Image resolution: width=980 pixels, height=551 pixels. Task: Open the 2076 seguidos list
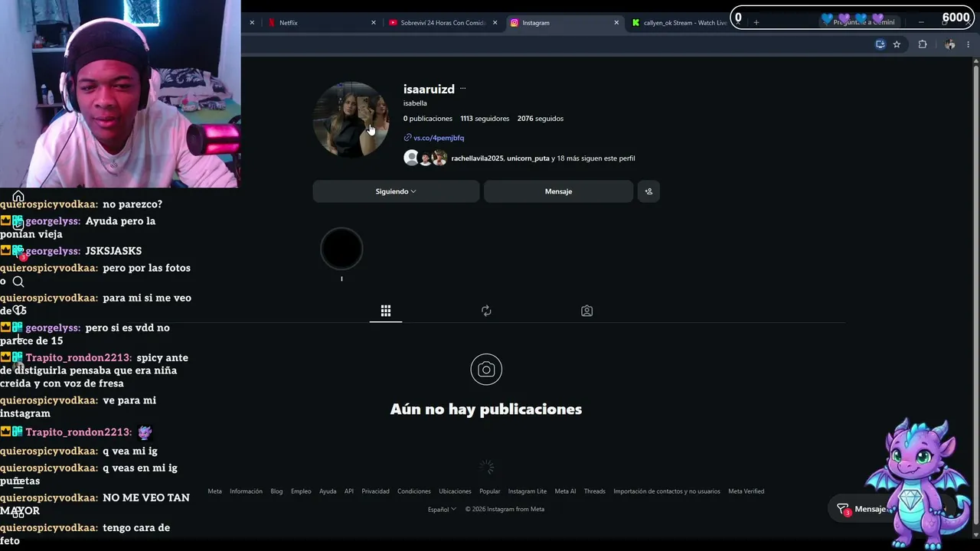click(x=541, y=119)
